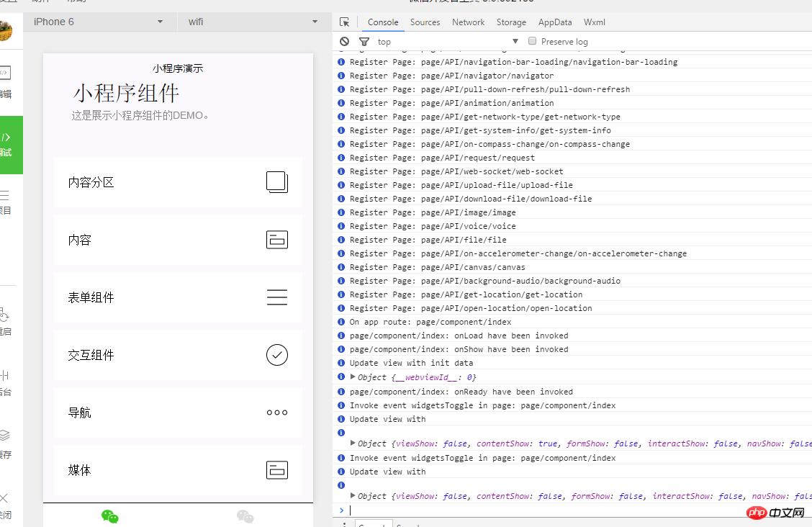Switch to the Network tab
Viewport: 812px width, 527px height.
[468, 22]
